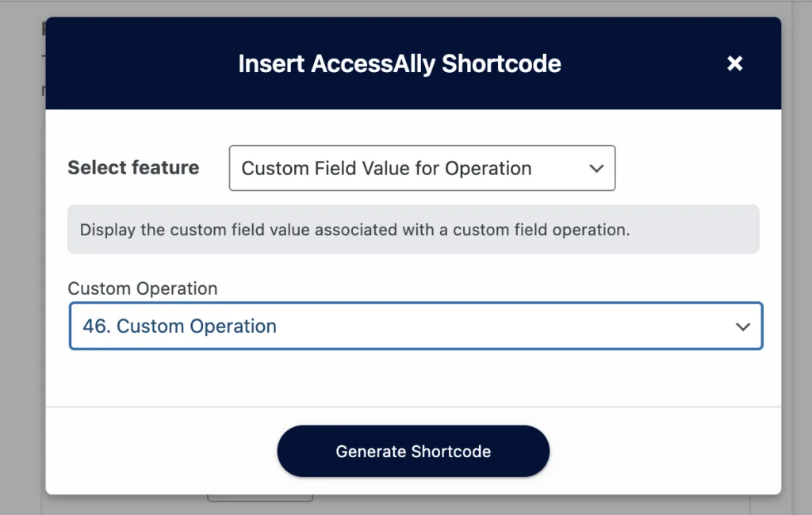This screenshot has width=812, height=515.
Task: Click the Select feature chevron arrow
Action: 596,168
